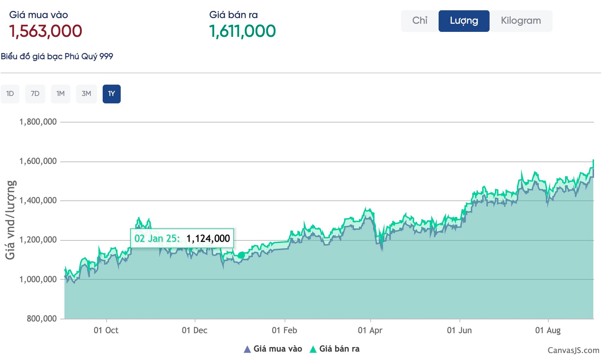Click the highlighted green data point marker
This screenshot has width=611, height=364.
click(x=241, y=255)
